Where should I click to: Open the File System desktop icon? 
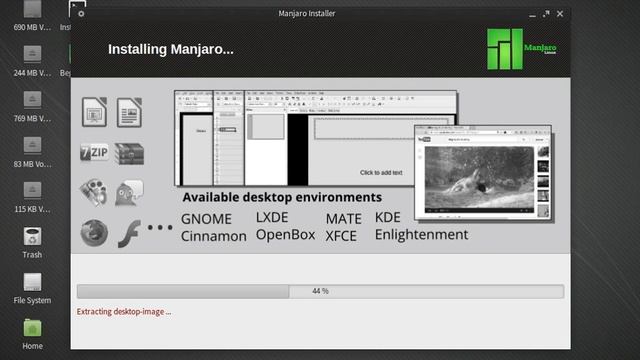tap(32, 282)
